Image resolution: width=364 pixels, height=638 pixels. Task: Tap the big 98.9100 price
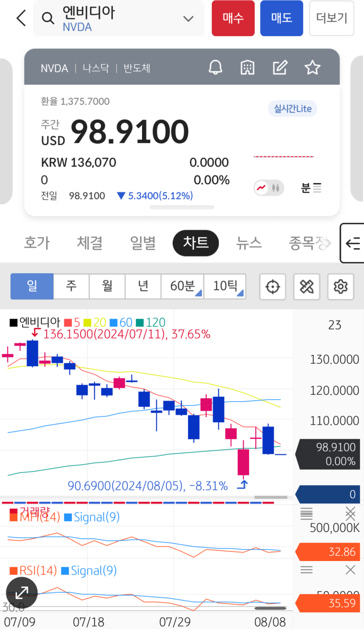(130, 132)
